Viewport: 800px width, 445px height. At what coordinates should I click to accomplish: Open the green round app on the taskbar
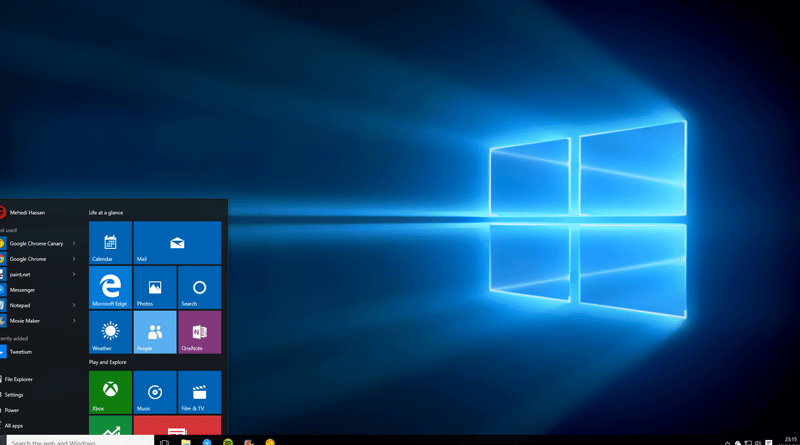click(228, 442)
